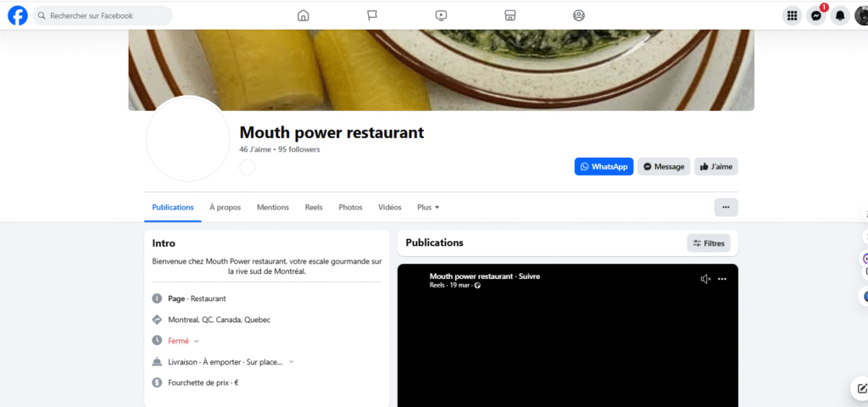Click the new message compose icon
Screen dimensions: 868x407
coord(861,387)
